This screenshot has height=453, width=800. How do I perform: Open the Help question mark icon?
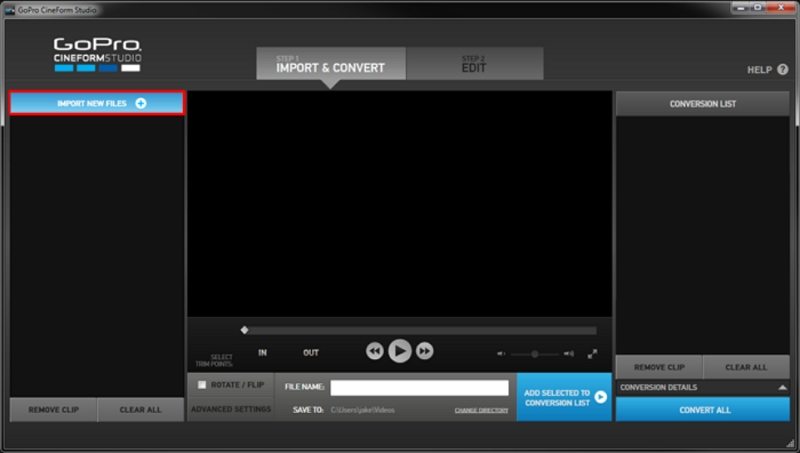783,69
